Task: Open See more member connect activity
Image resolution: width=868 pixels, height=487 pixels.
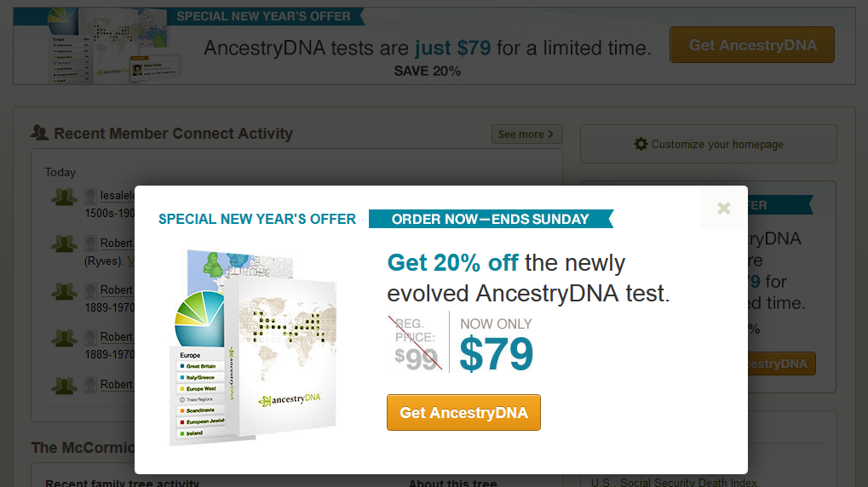Action: [526, 135]
